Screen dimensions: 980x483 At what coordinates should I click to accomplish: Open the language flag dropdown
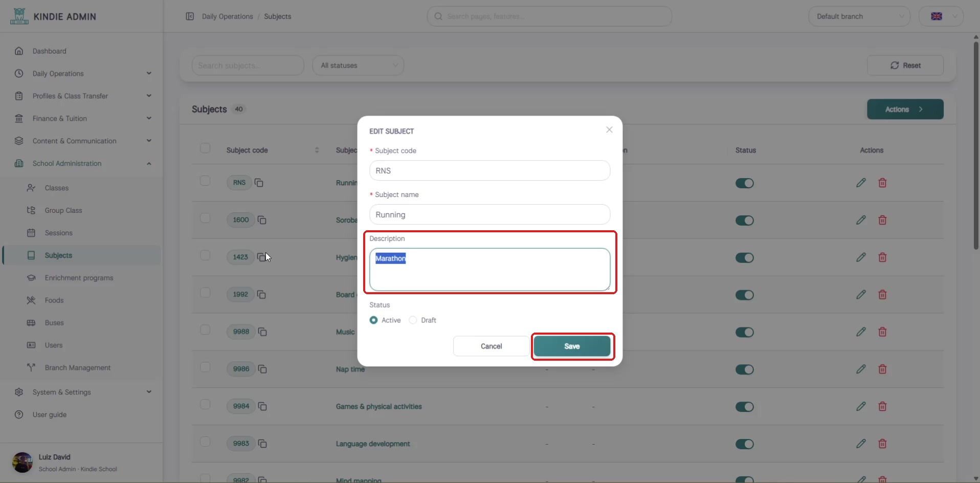(941, 16)
